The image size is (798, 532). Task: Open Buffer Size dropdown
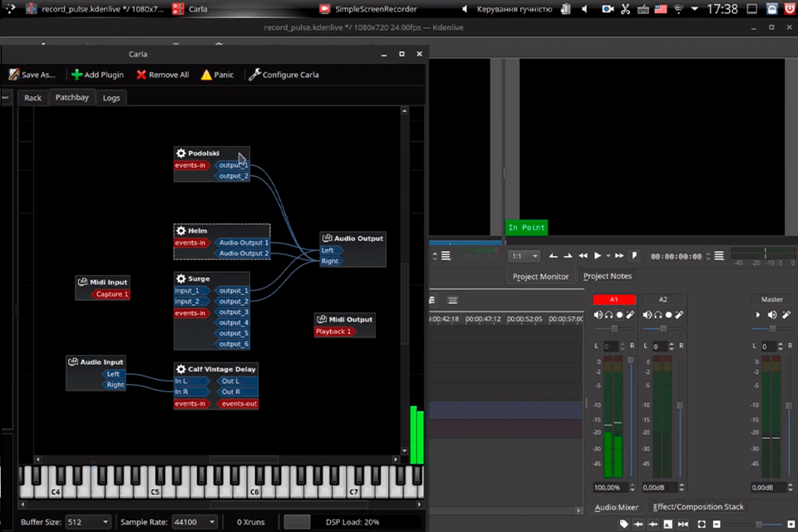(x=87, y=522)
